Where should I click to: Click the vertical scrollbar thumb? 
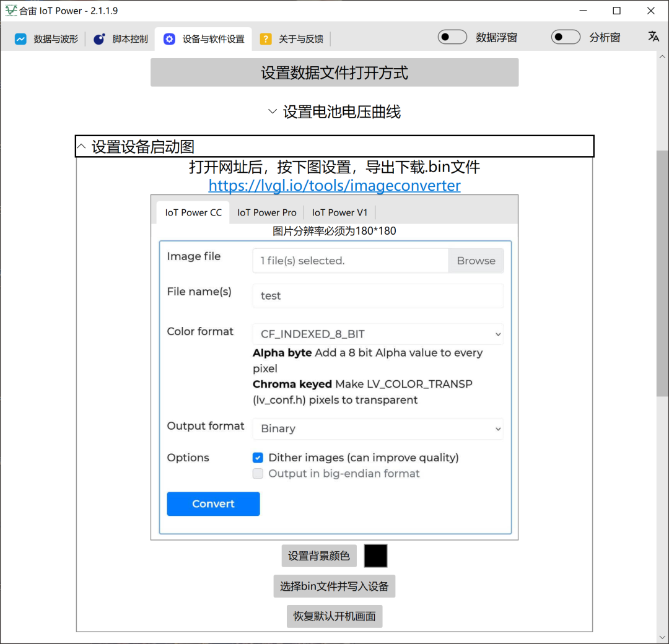coord(662,273)
